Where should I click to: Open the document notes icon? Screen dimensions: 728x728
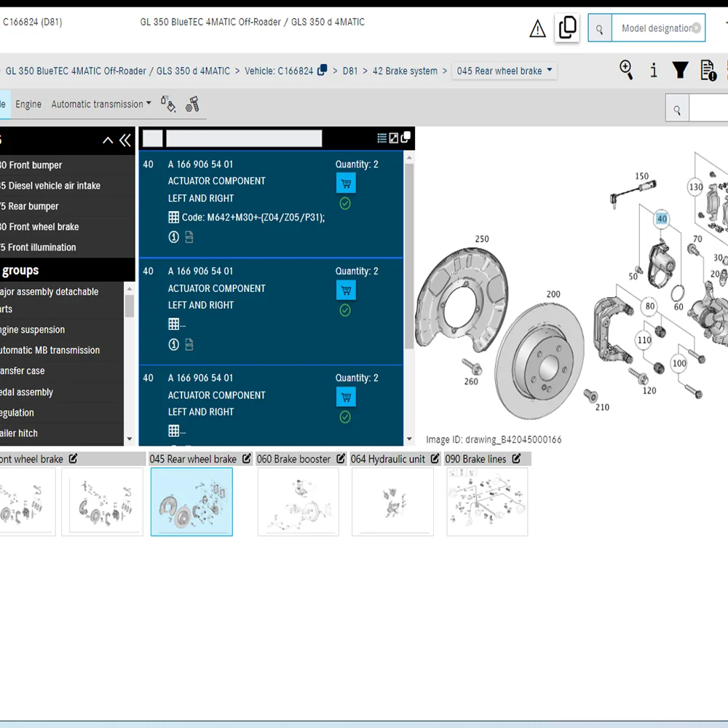(708, 71)
